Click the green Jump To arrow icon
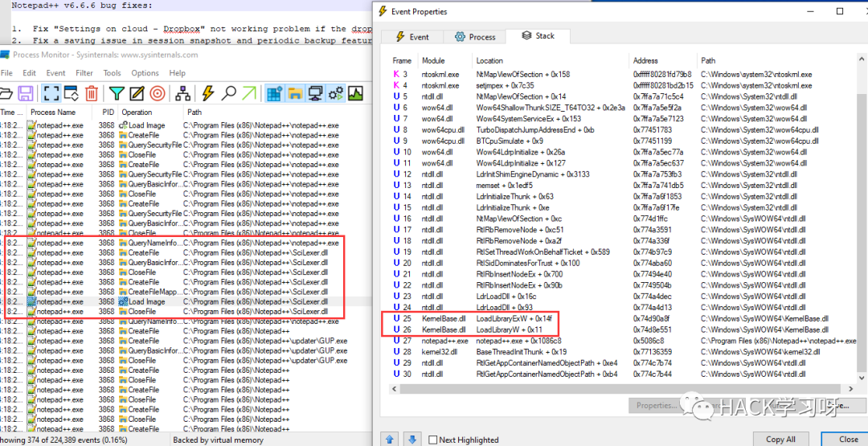 tap(249, 93)
